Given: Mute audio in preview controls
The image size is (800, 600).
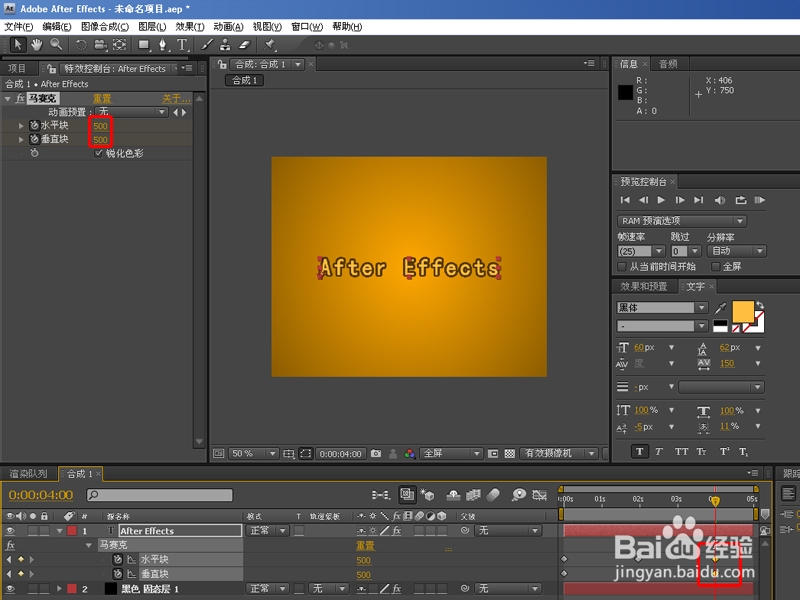Looking at the screenshot, I should pyautogui.click(x=720, y=200).
